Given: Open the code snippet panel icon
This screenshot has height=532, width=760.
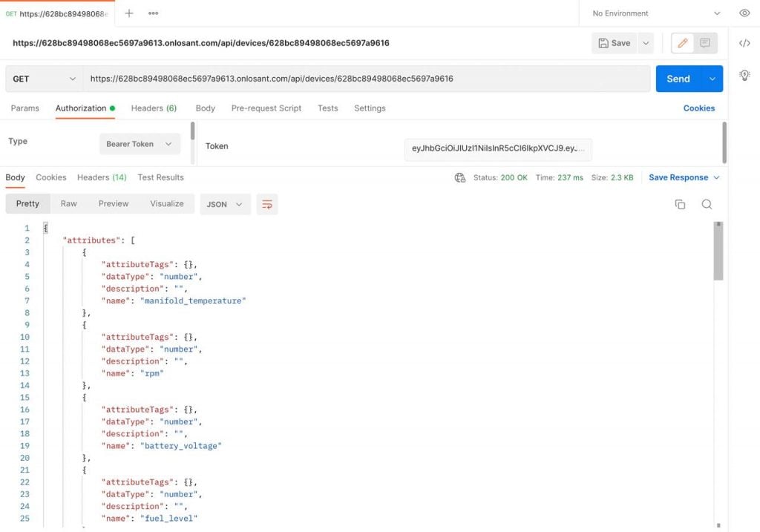Looking at the screenshot, I should [744, 43].
